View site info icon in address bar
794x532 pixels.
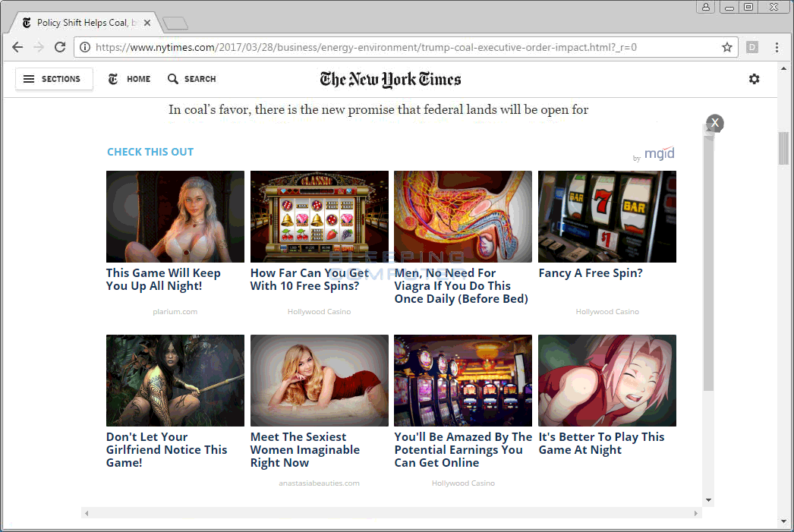(85, 47)
